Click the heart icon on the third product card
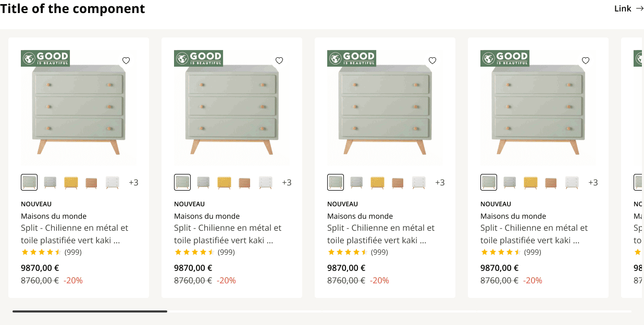 pyautogui.click(x=432, y=60)
